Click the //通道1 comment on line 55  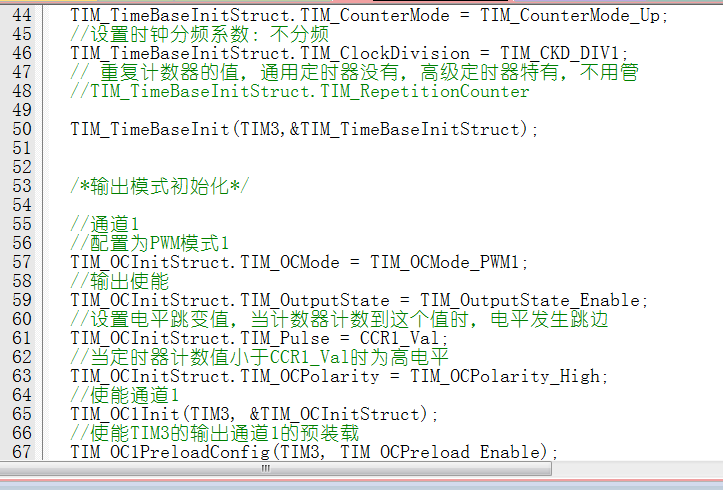(x=105, y=224)
